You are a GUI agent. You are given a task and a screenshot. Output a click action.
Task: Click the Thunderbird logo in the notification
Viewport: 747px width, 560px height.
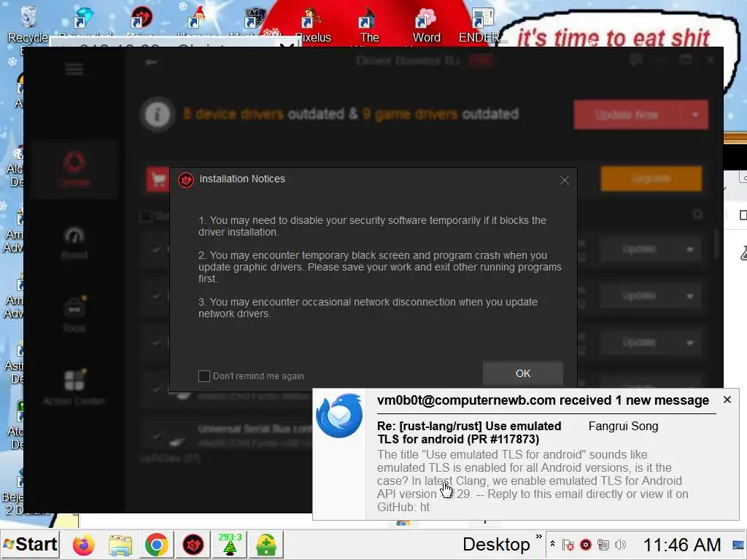338,415
